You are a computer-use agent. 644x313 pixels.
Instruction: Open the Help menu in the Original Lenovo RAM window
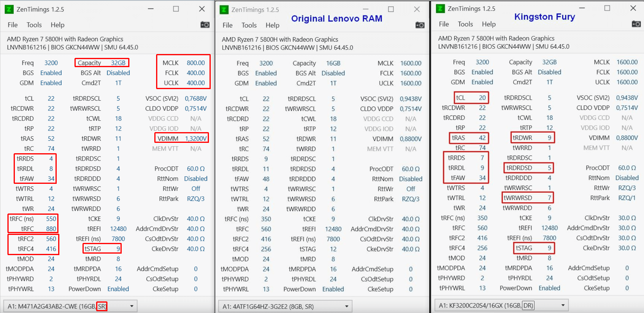click(x=272, y=25)
